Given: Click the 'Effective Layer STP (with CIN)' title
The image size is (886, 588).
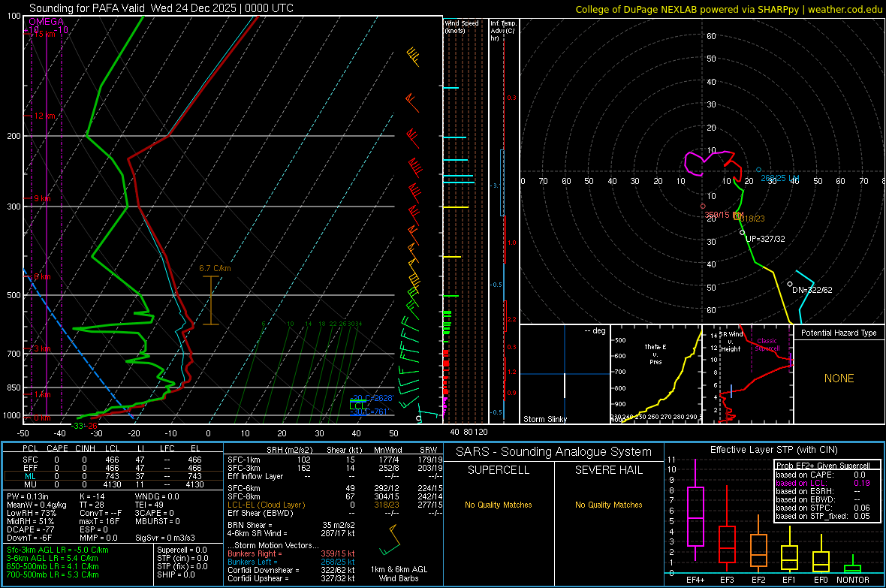Looking at the screenshot, I should (x=774, y=450).
